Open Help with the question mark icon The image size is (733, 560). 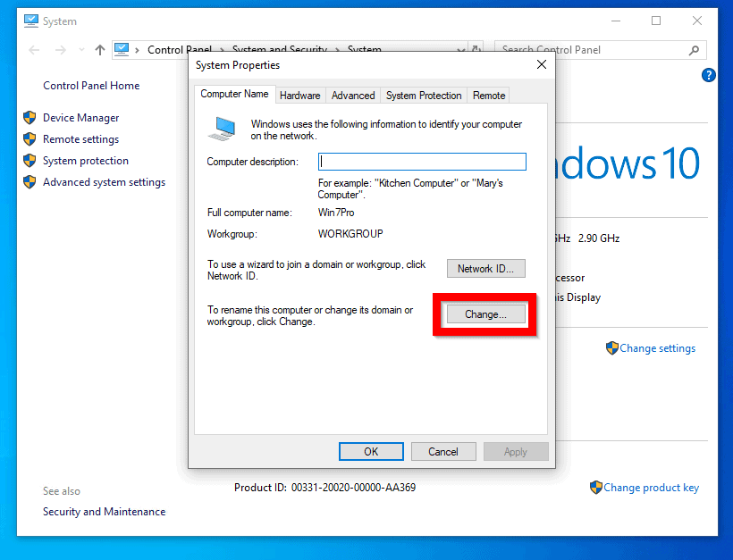(708, 75)
